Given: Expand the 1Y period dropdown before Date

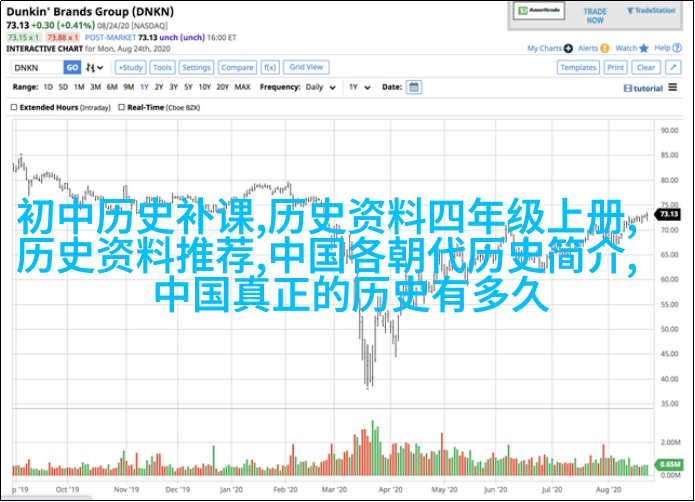Looking at the screenshot, I should 358,87.
